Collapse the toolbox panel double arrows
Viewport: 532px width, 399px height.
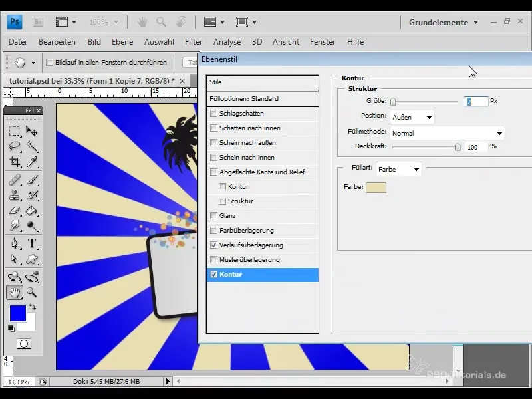pyautogui.click(x=28, y=110)
